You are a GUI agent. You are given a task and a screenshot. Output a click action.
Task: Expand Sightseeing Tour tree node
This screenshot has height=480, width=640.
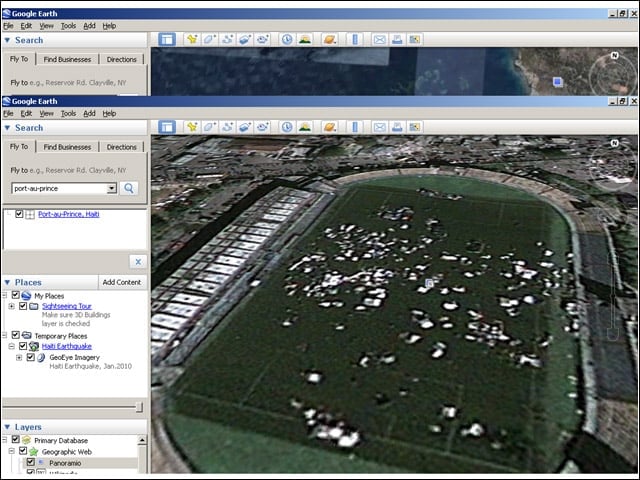click(11, 306)
